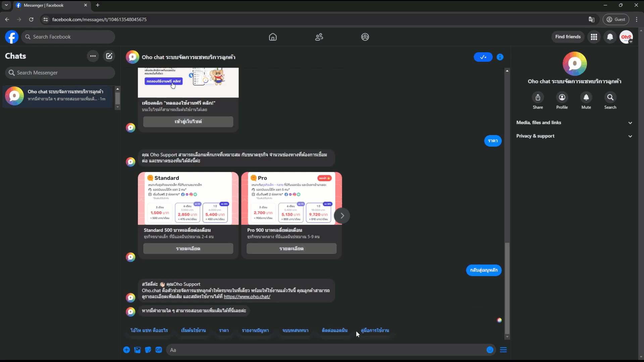Viewport: 644px width, 362px height.
Task: Open the Profile icon in side panel
Action: pos(562,97)
